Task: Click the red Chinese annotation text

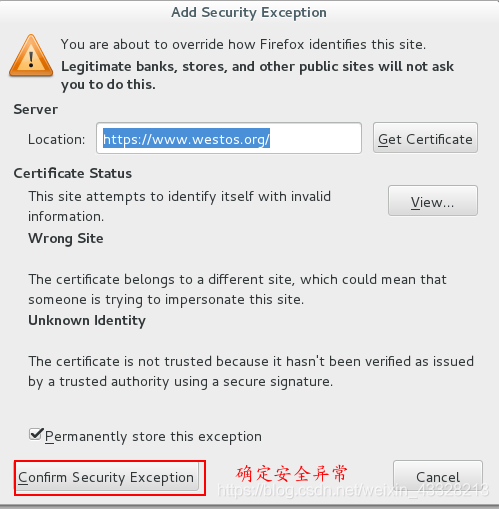Action: coord(292,474)
